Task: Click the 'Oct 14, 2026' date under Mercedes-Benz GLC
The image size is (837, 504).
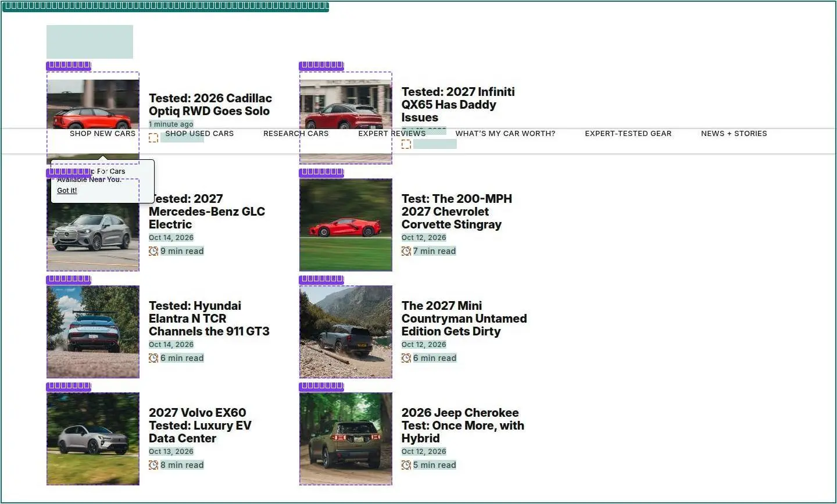Action: point(171,238)
